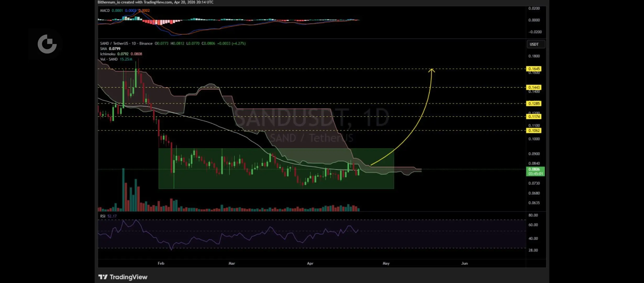Screen dimensions: 644x283
Task: Select the SMA indicator legend
Action: point(104,49)
